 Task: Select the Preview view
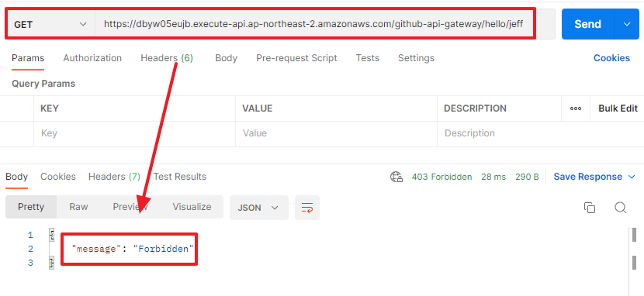pos(130,207)
